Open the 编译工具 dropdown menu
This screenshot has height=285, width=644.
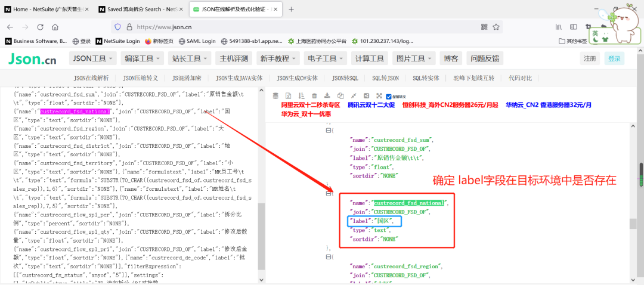[142, 58]
